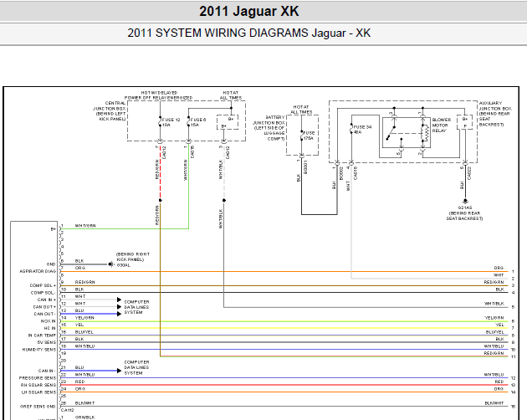The width and height of the screenshot is (527, 420).
Task: Click the "FUSE 175A" label in battery junction box
Action: [x=309, y=136]
